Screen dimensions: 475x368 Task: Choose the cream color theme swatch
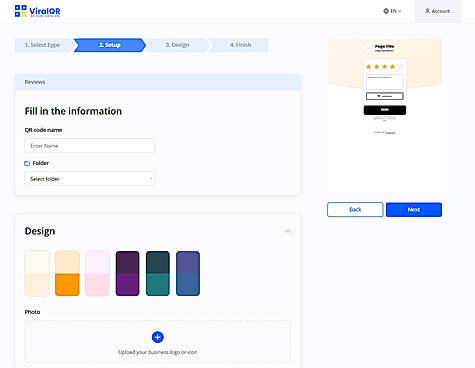37,273
